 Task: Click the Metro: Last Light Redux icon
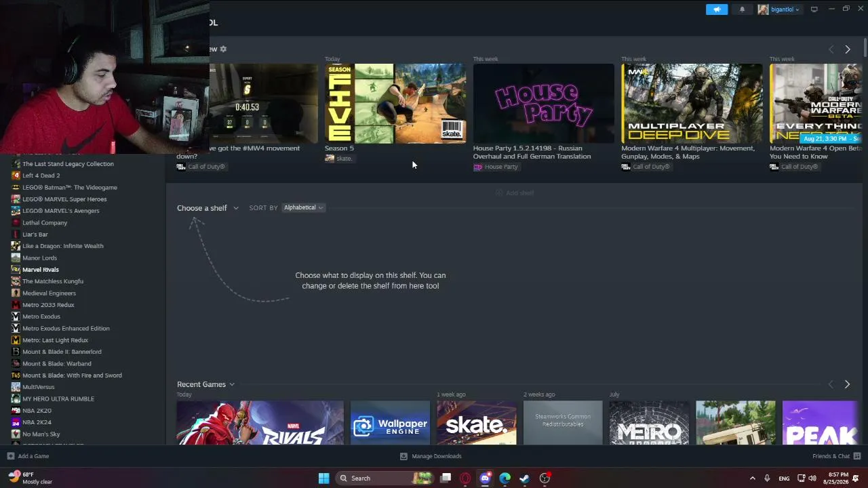(x=16, y=340)
